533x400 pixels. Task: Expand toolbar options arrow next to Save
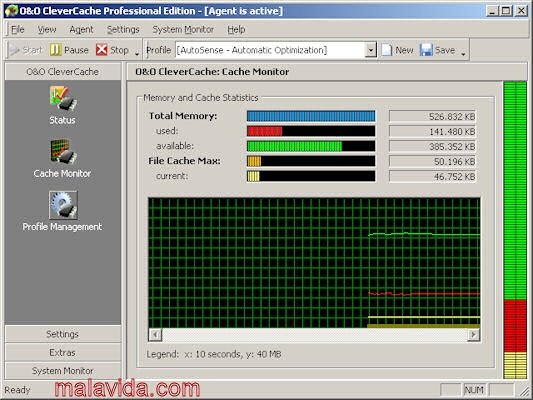[463, 54]
